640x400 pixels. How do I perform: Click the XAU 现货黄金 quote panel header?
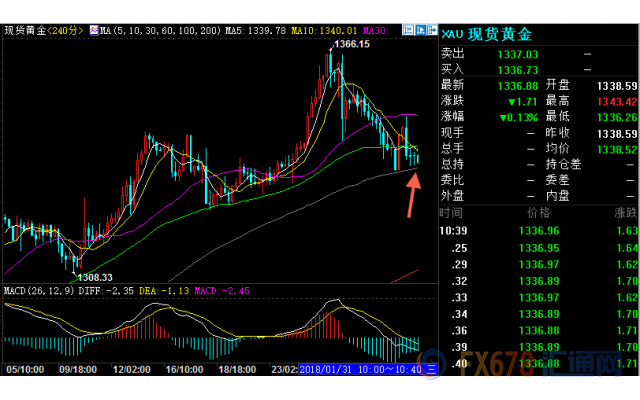point(487,34)
